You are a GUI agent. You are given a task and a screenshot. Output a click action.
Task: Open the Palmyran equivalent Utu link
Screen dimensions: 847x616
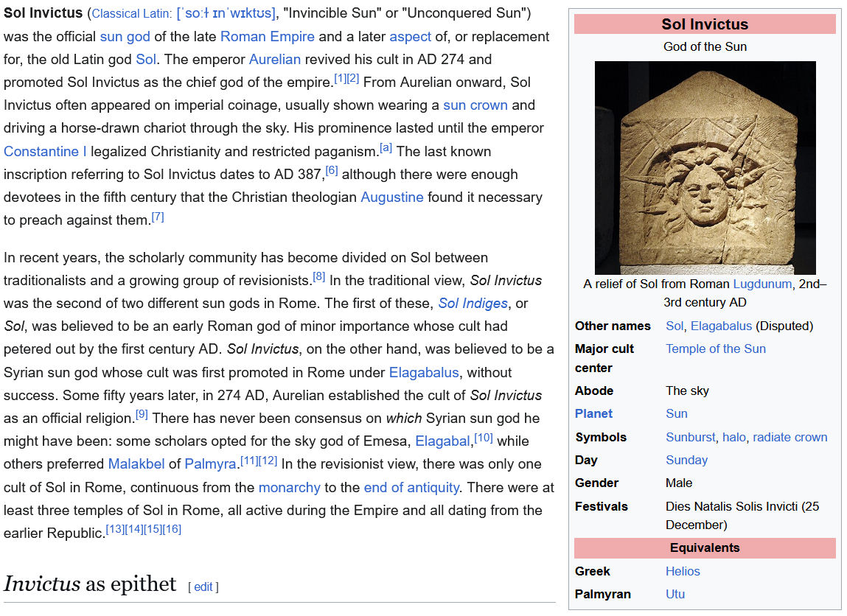click(675, 595)
